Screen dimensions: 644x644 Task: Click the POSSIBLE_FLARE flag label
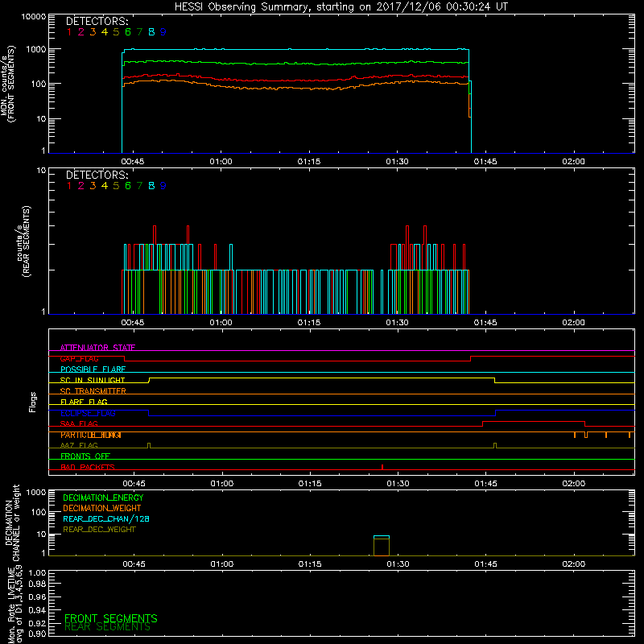pyautogui.click(x=93, y=369)
